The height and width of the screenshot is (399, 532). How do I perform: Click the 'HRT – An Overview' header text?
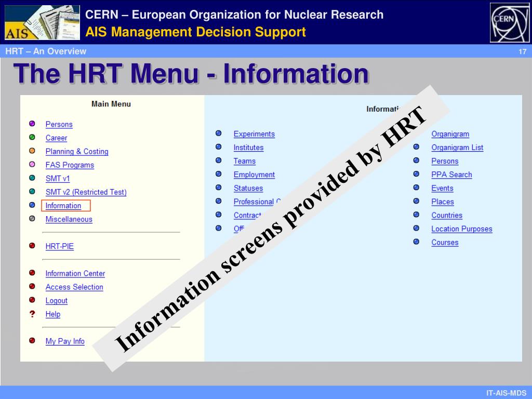[46, 51]
